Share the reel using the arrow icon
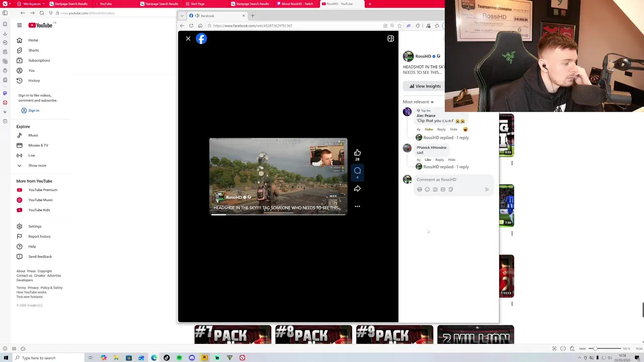 pyautogui.click(x=357, y=189)
